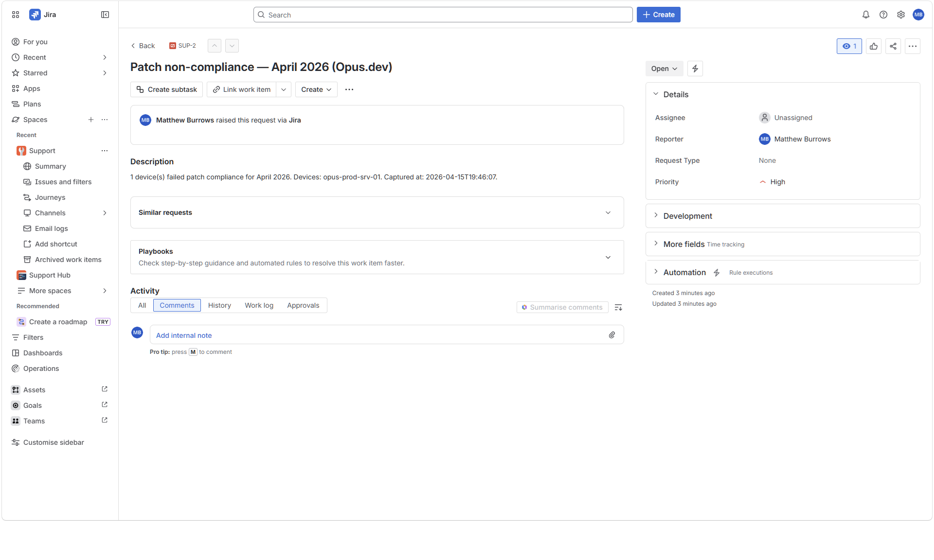
Task: Open Teams external link icon
Action: point(105,420)
